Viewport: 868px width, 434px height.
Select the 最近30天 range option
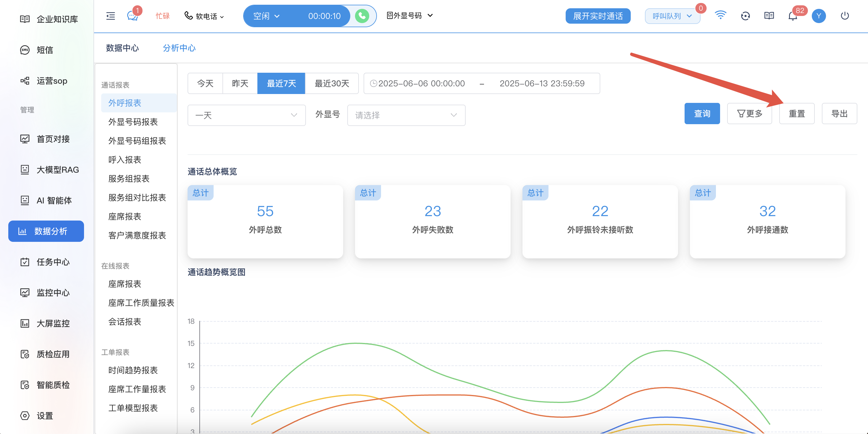point(332,83)
